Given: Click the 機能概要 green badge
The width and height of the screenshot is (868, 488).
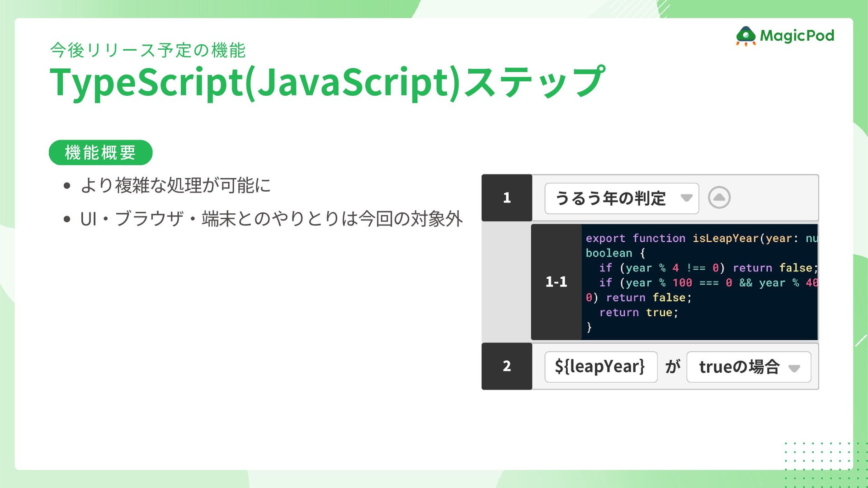Looking at the screenshot, I should [100, 153].
